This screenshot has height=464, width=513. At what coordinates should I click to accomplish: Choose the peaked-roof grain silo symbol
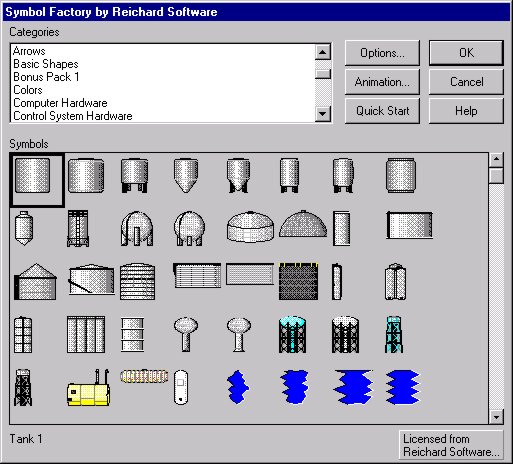pos(35,282)
